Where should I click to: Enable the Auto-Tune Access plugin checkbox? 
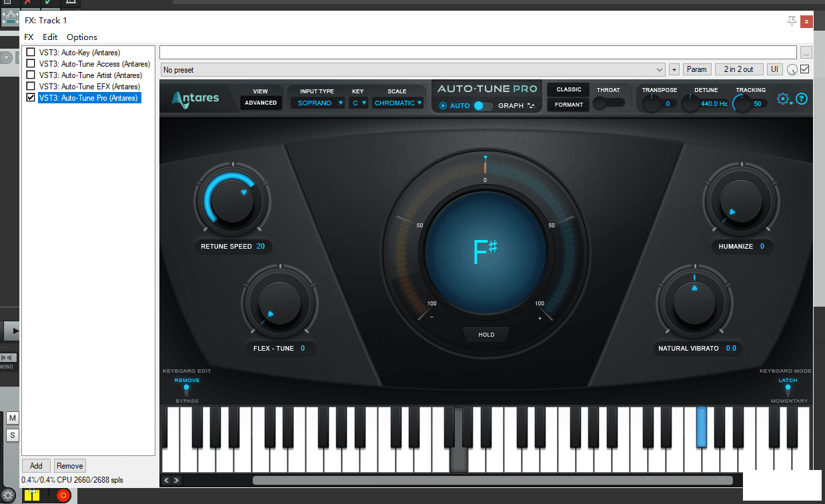point(31,64)
